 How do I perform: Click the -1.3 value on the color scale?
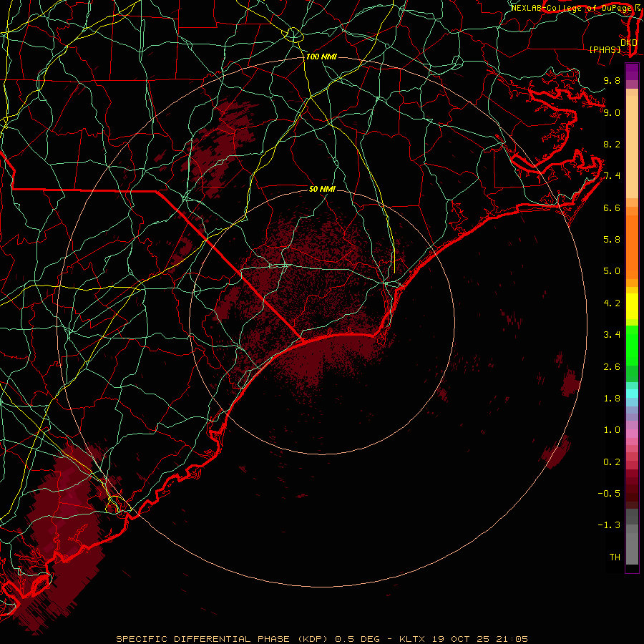pyautogui.click(x=609, y=525)
